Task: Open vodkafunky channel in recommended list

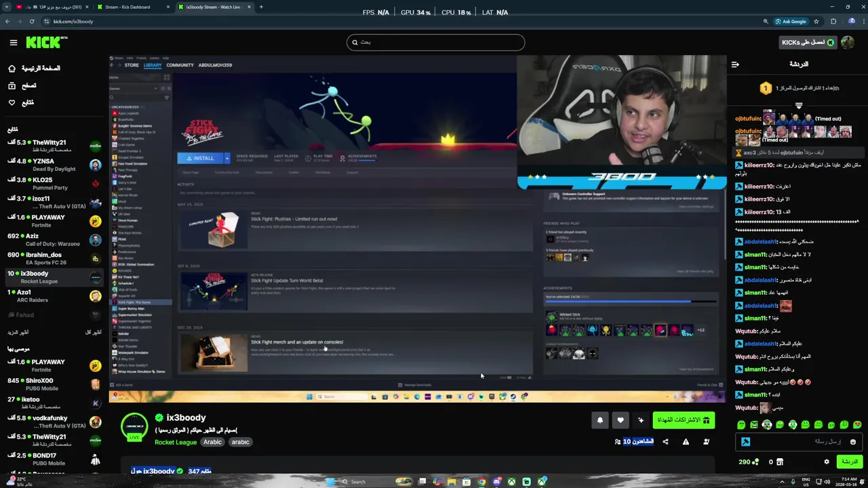Action: [53, 422]
